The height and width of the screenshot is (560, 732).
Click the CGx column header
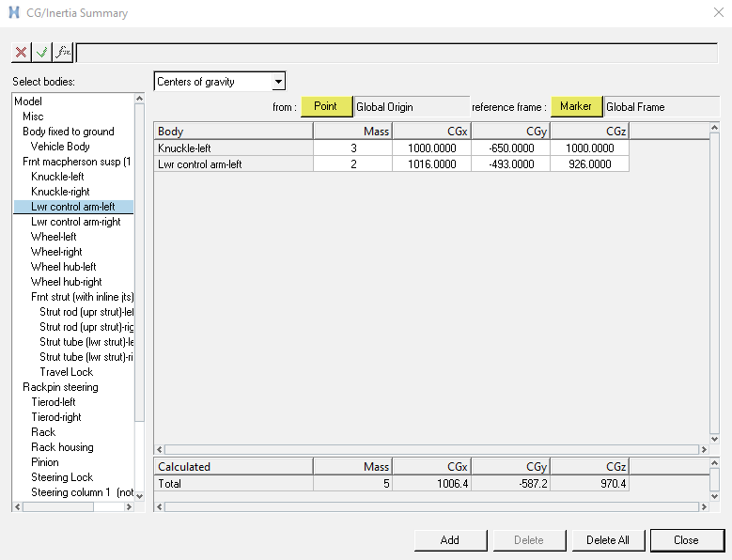pos(431,132)
